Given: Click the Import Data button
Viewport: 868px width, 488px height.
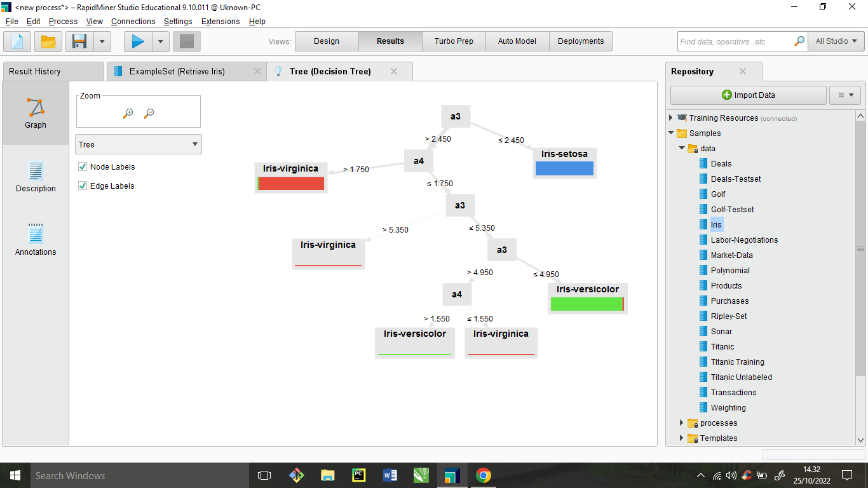Looking at the screenshot, I should (x=748, y=95).
